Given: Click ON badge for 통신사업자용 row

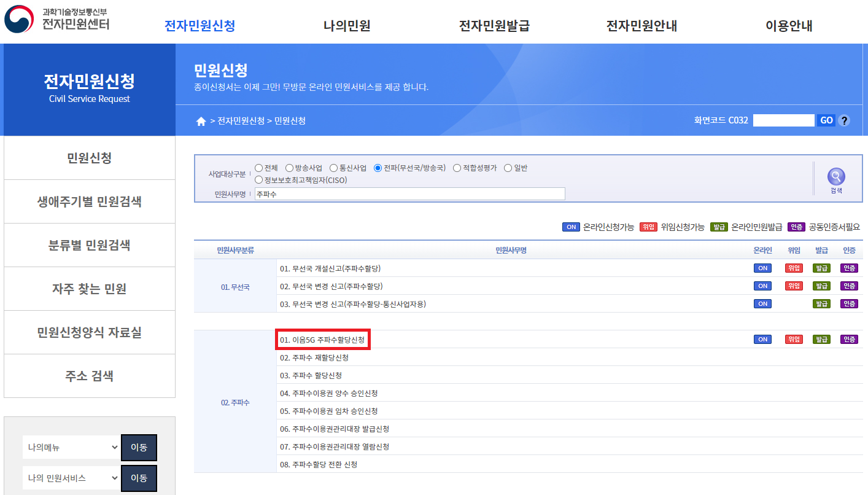Looking at the screenshot, I should (x=762, y=304).
